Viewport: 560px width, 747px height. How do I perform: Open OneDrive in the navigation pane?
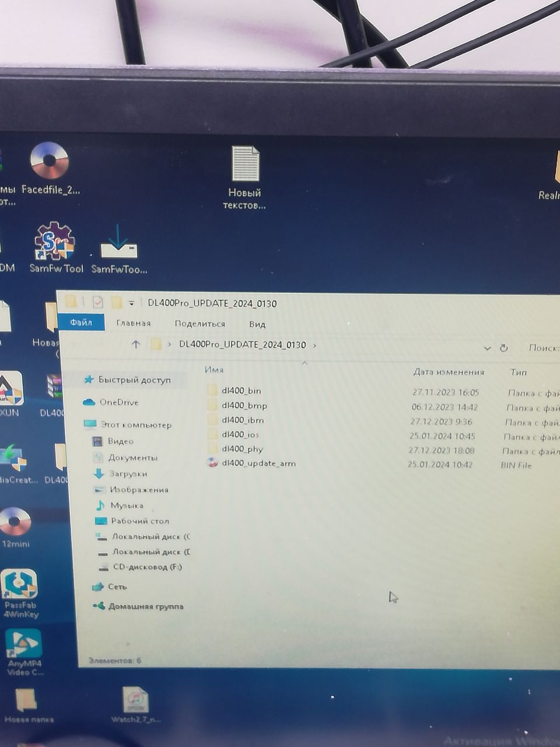111,402
